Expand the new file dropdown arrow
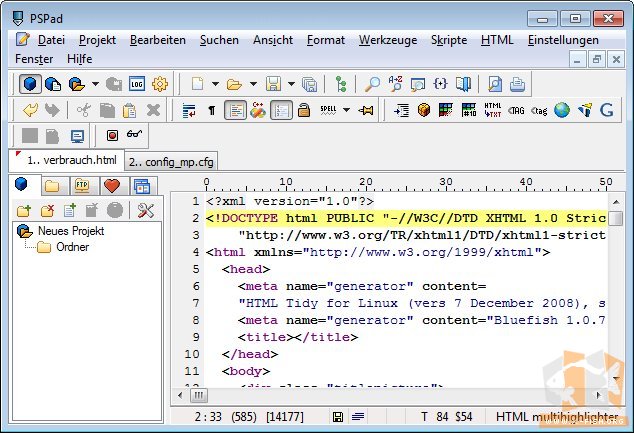 point(216,84)
